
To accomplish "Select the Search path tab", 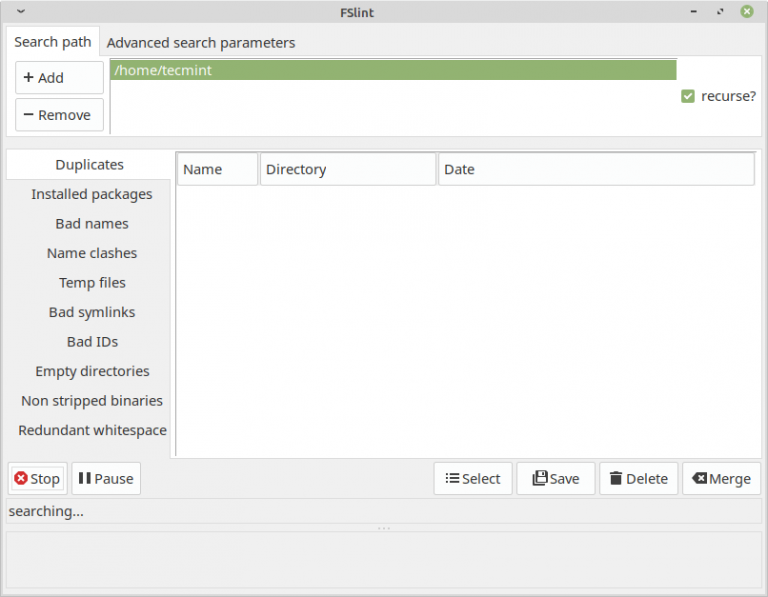I will pos(53,42).
